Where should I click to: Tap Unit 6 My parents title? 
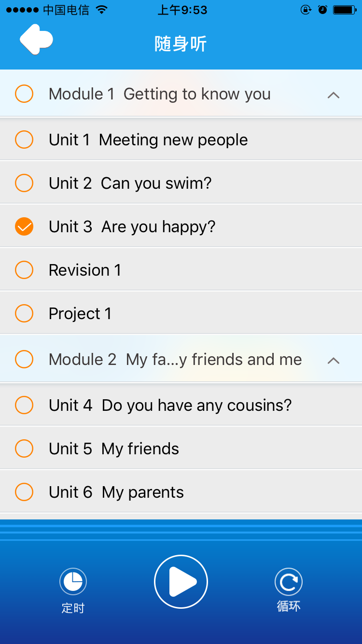tap(116, 492)
